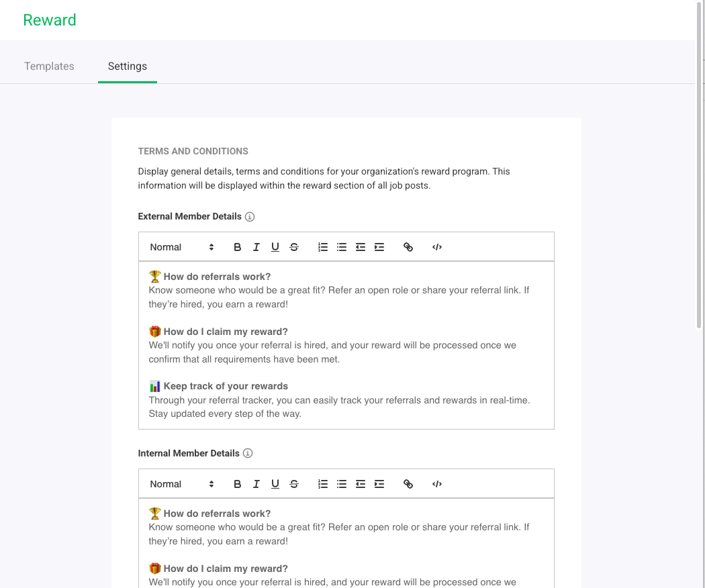The image size is (705, 588).
Task: Switch to the Templates tab
Action: [x=49, y=66]
